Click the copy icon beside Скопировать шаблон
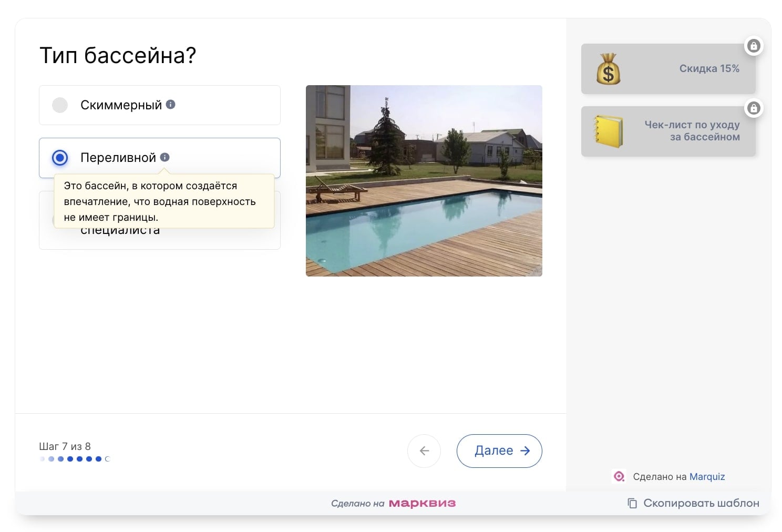782x532 pixels. pos(632,503)
